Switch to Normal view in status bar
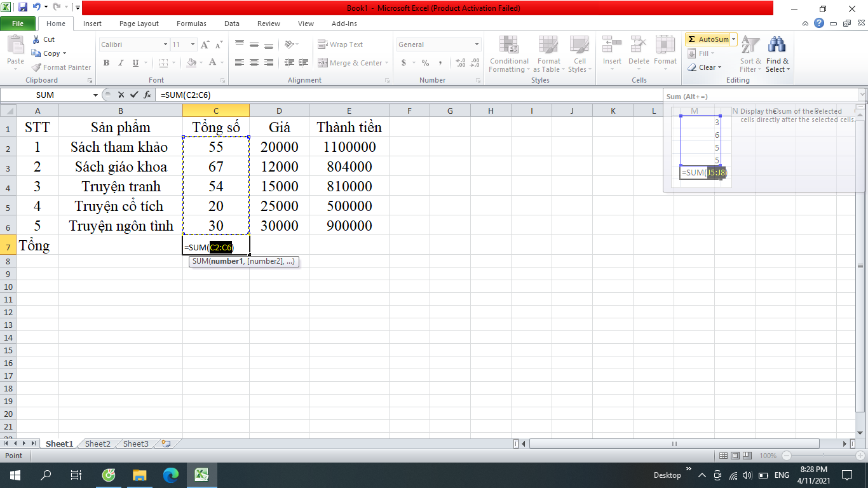Screen dimensions: 868x488 click(724, 456)
